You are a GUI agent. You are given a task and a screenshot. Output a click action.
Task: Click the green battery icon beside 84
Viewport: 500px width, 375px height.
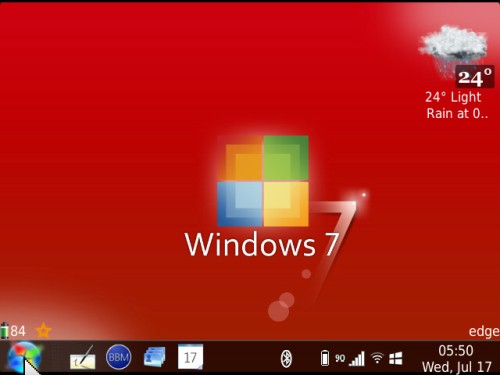click(x=5, y=331)
